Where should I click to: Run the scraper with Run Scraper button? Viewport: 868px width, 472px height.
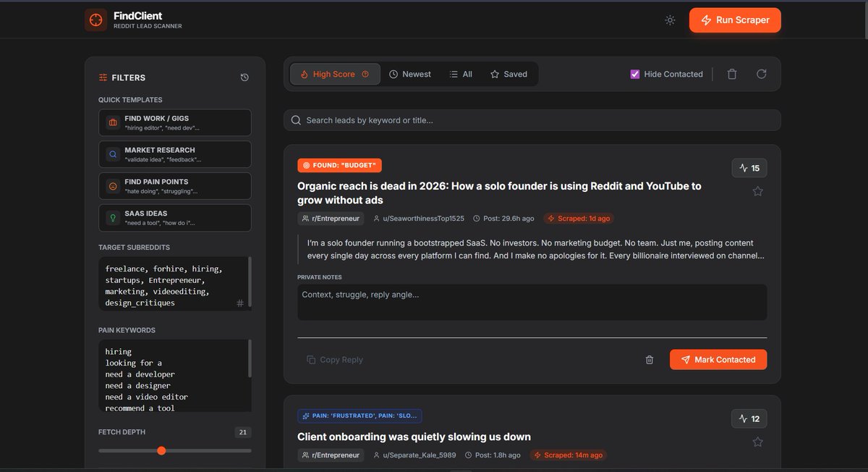(x=735, y=20)
